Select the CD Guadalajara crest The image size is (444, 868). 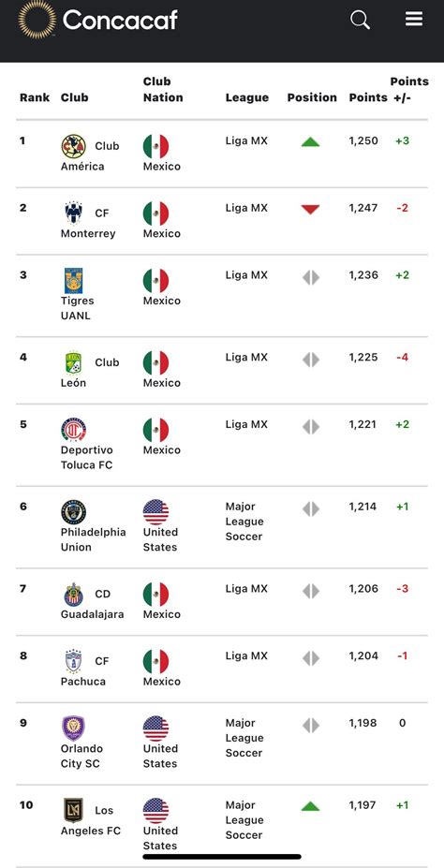pos(73,595)
